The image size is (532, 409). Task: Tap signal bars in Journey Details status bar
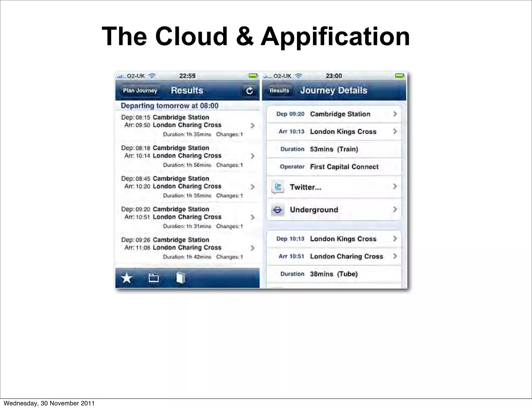point(268,76)
